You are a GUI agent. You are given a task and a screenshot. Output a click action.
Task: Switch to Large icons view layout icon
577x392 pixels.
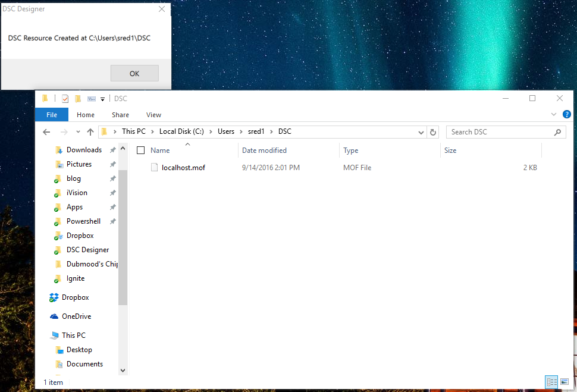tap(565, 382)
